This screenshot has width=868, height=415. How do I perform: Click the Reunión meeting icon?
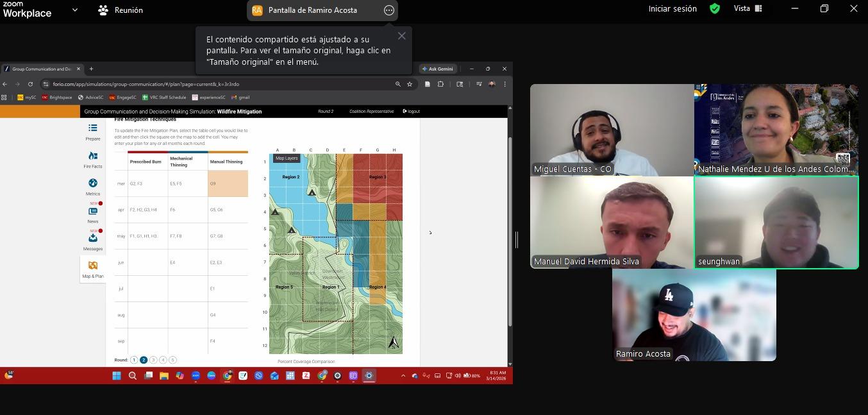pyautogui.click(x=103, y=10)
